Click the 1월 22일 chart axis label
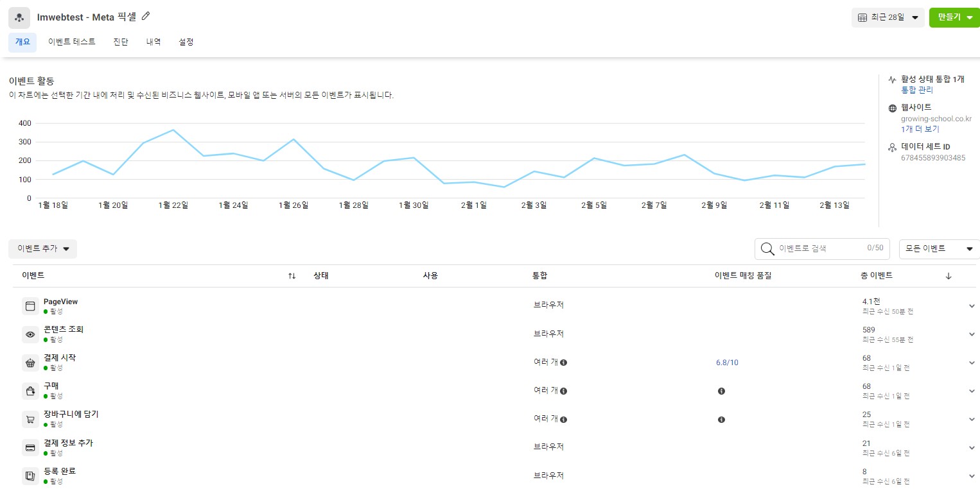 [173, 205]
